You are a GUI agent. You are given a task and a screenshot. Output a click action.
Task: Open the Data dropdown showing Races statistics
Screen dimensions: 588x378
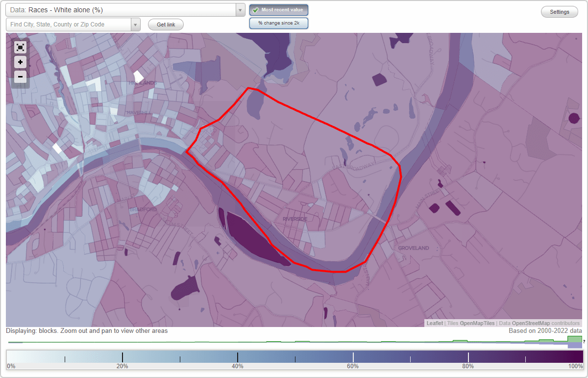(x=240, y=10)
